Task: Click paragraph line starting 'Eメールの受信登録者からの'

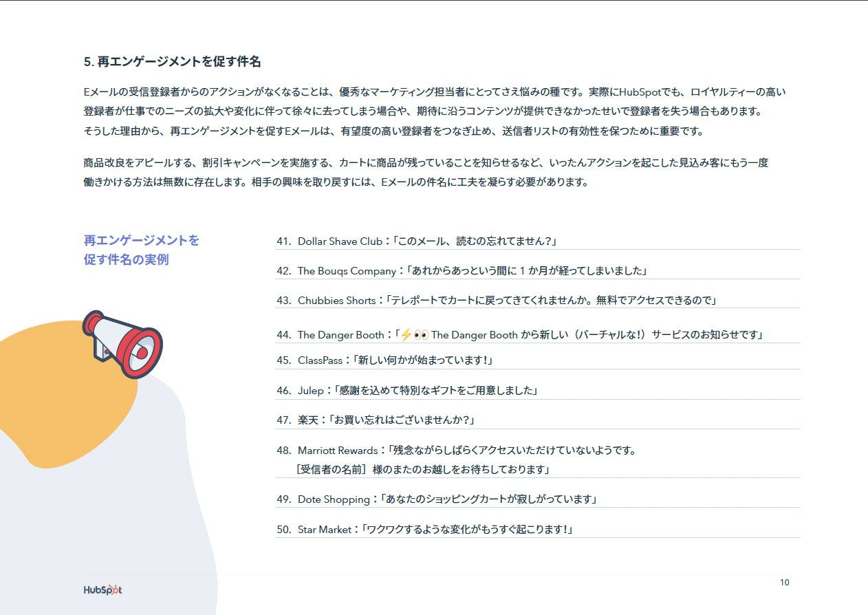Action: [x=434, y=92]
